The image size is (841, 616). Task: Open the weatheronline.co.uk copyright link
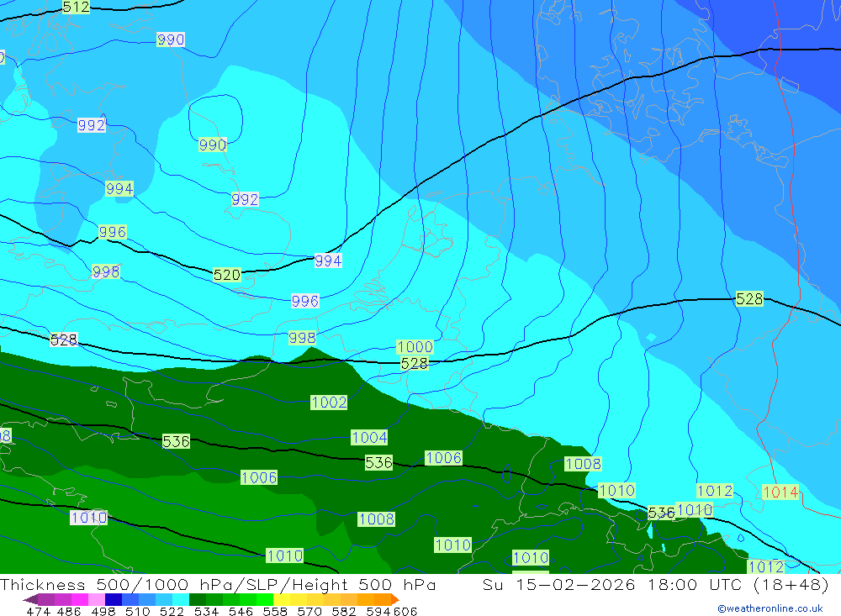tap(770, 608)
